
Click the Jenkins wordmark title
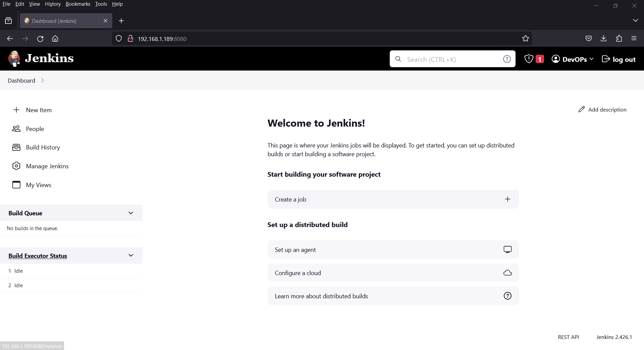pyautogui.click(x=49, y=58)
